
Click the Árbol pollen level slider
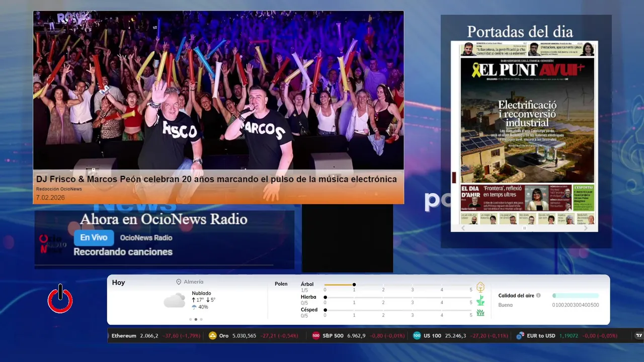[x=398, y=285]
